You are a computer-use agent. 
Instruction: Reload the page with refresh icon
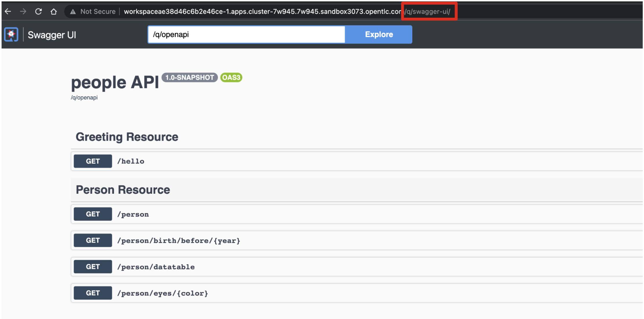[x=39, y=12]
